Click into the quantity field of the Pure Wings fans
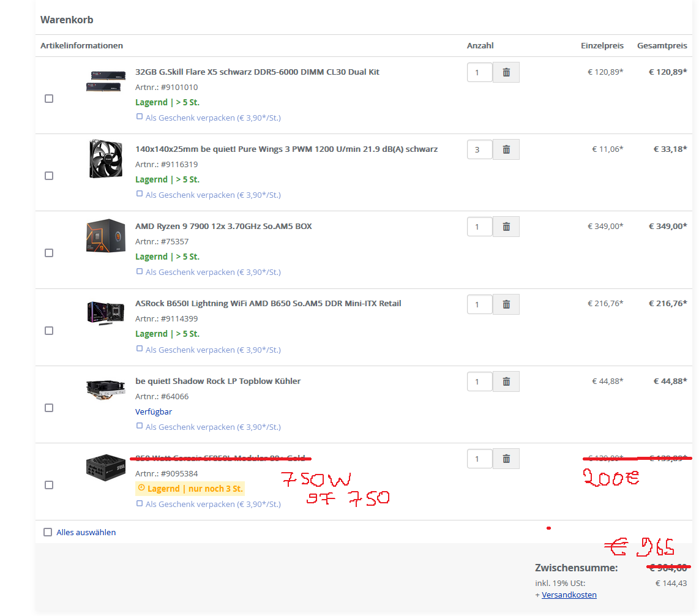Viewport: 699px width, 616px height. click(480, 149)
